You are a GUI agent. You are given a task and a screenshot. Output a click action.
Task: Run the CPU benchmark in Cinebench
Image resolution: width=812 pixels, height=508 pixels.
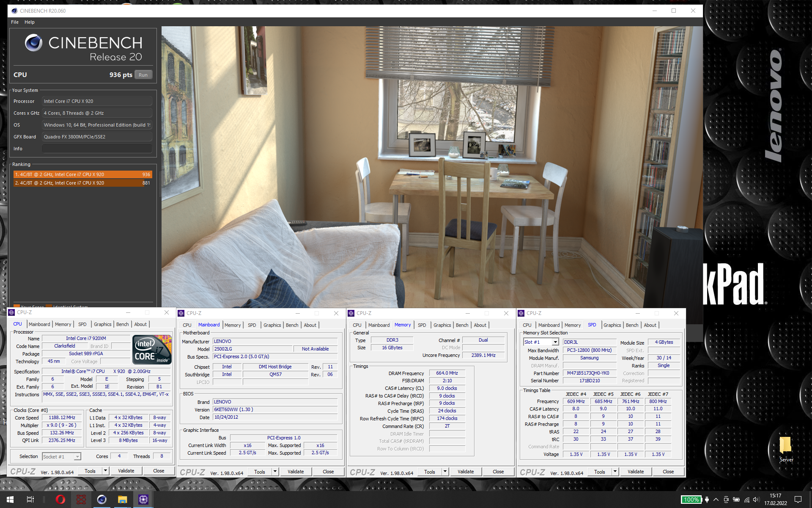tap(143, 75)
